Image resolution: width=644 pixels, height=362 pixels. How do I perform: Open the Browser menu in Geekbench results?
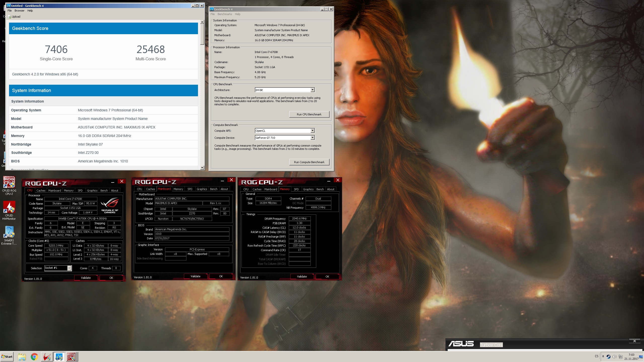(x=19, y=11)
